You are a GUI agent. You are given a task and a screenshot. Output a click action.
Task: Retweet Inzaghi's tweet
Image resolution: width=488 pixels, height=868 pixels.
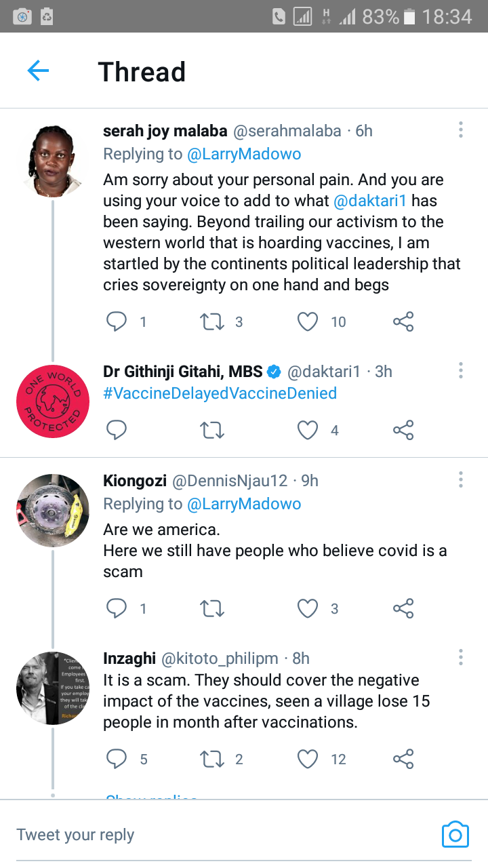pyautogui.click(x=213, y=759)
